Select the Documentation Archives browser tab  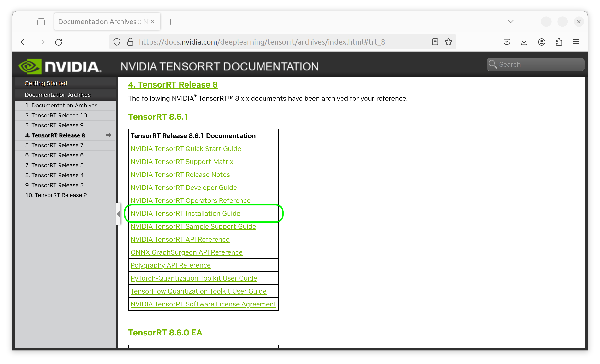tap(107, 22)
